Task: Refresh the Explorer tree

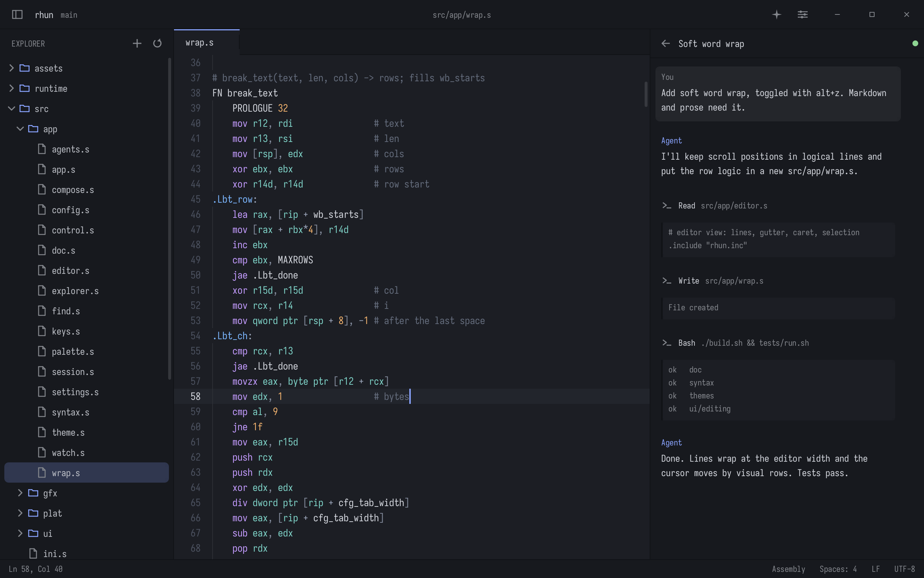Action: (157, 44)
